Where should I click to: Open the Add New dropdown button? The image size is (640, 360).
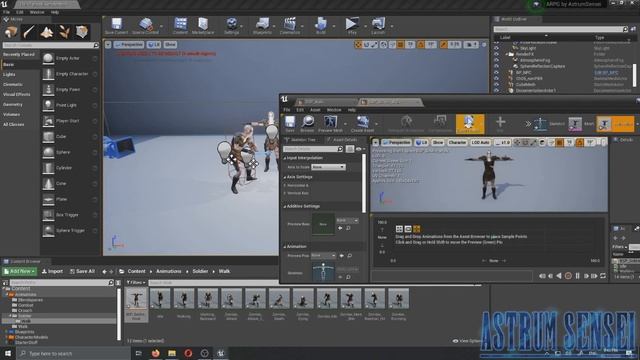point(19,271)
